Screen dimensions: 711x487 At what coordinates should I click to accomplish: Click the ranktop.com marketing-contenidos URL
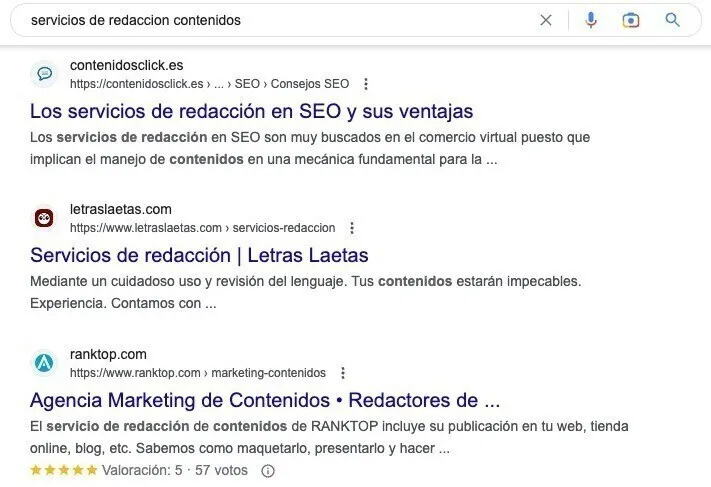coord(198,373)
